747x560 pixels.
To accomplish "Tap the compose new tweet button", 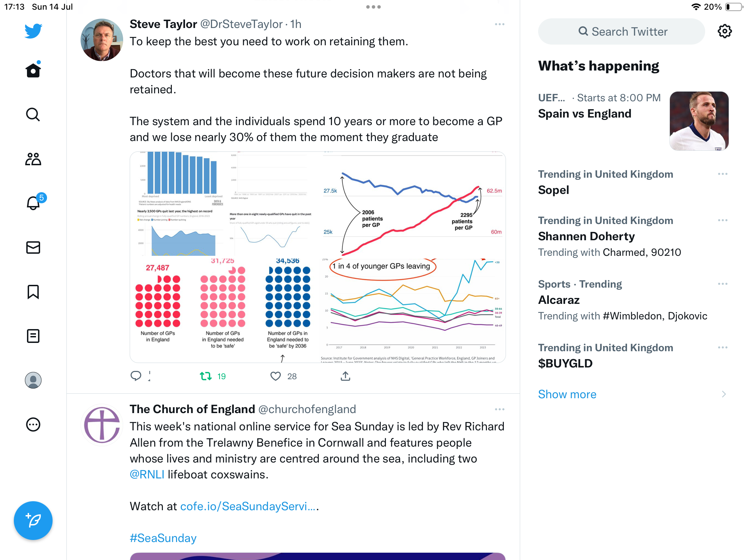I will (x=33, y=521).
